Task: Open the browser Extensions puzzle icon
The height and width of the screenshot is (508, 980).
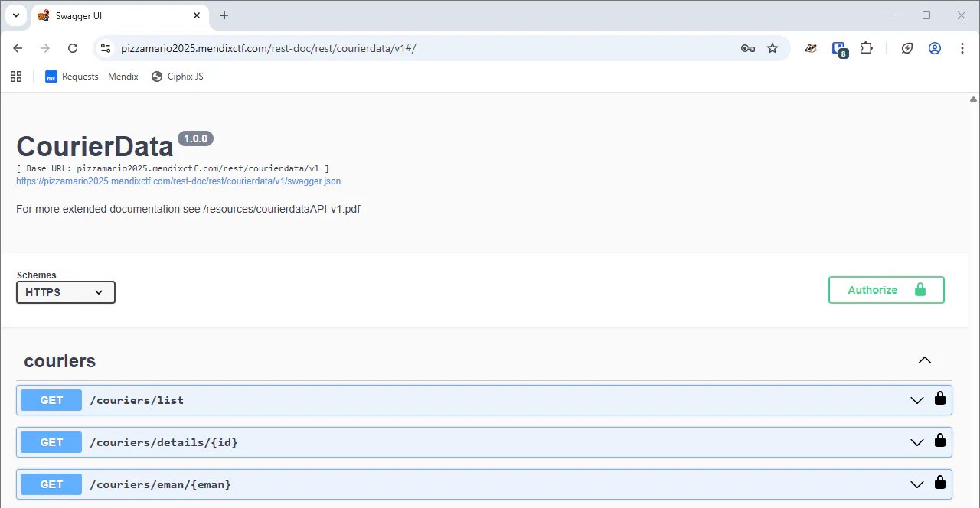Action: click(x=866, y=48)
